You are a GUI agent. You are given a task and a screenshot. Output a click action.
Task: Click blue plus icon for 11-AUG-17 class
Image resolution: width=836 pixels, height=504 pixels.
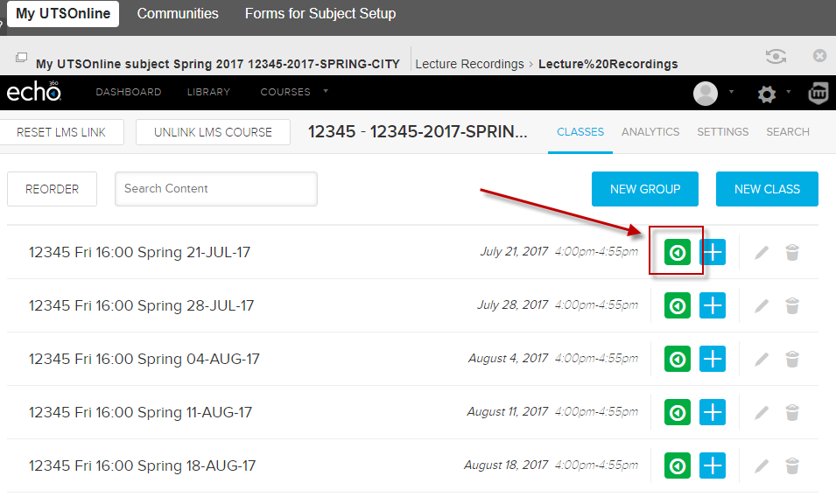713,413
